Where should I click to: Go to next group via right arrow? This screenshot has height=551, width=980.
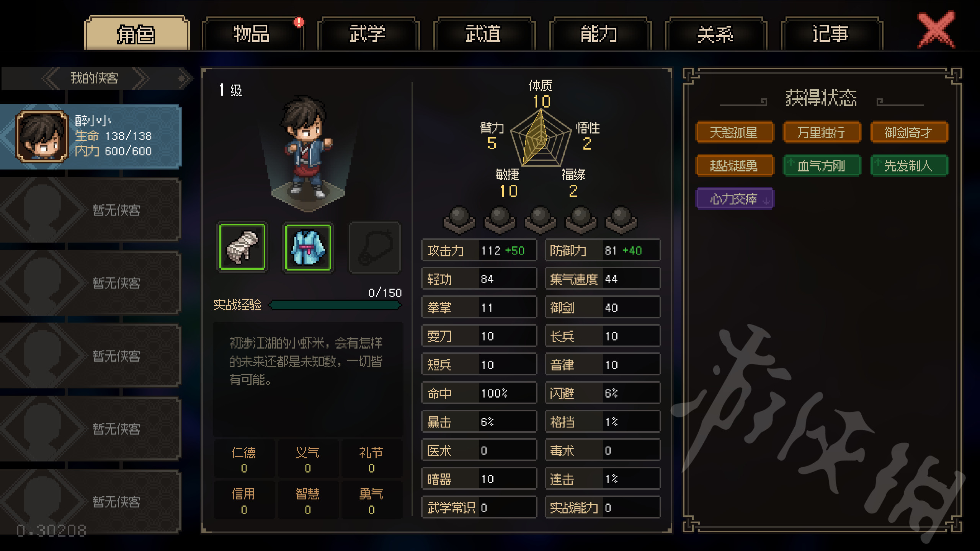(140, 78)
